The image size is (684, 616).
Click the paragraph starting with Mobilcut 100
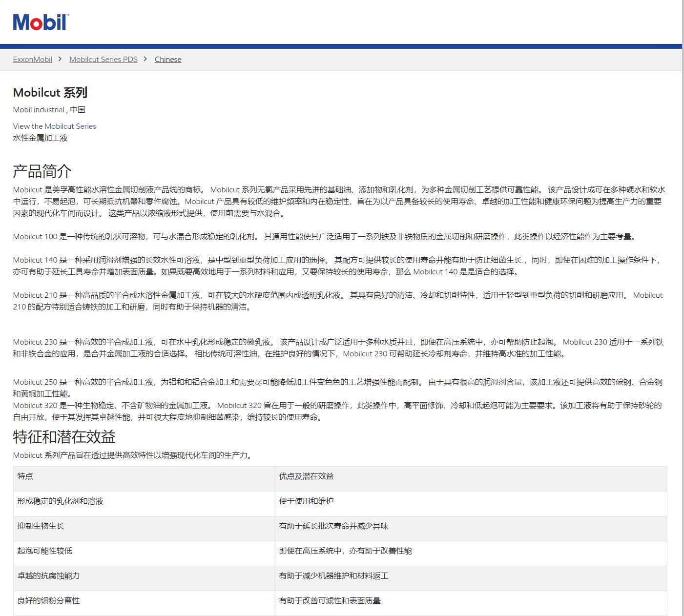[326, 237]
